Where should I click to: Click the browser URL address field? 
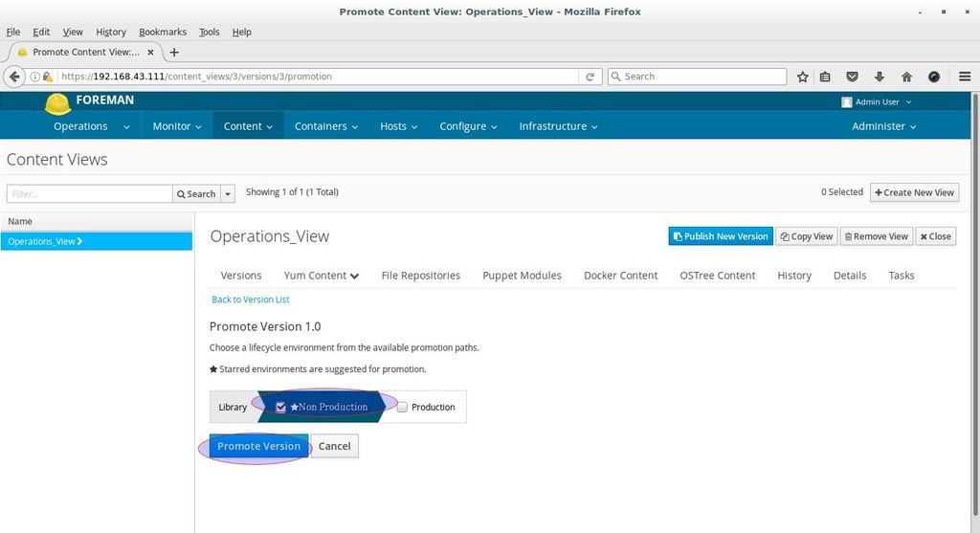(319, 77)
